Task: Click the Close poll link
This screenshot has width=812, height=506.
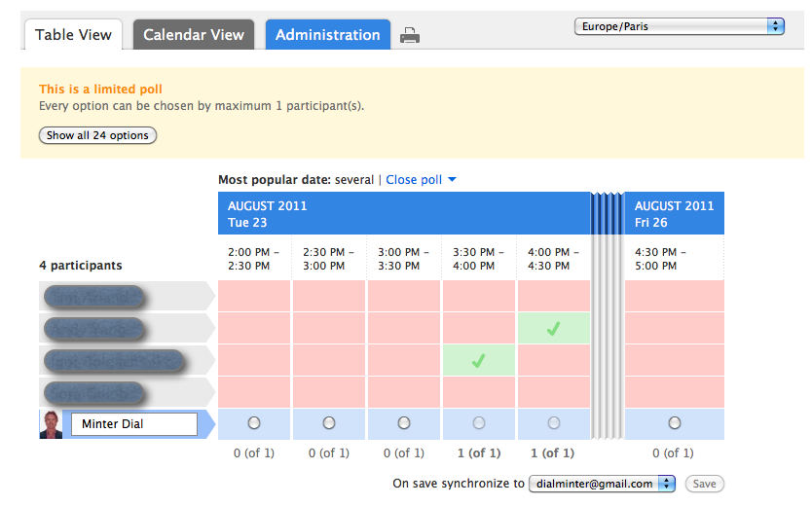Action: coord(414,179)
